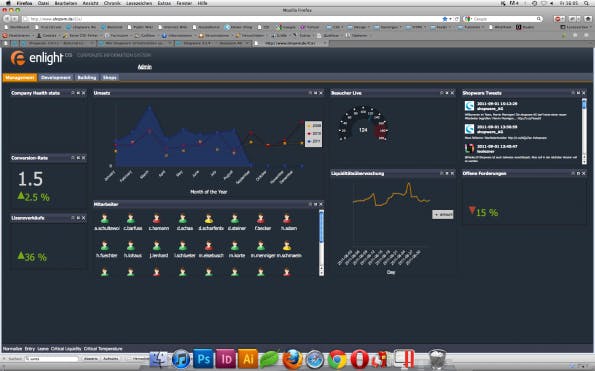Image resolution: width=595 pixels, height=371 pixels.
Task: Click the yellow employee avatar in the first row
Action: [208, 219]
